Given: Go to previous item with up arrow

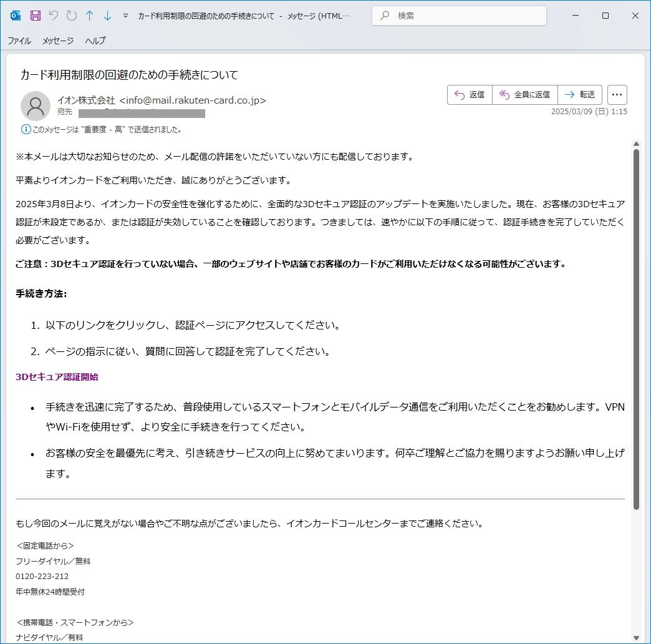Looking at the screenshot, I should point(89,16).
